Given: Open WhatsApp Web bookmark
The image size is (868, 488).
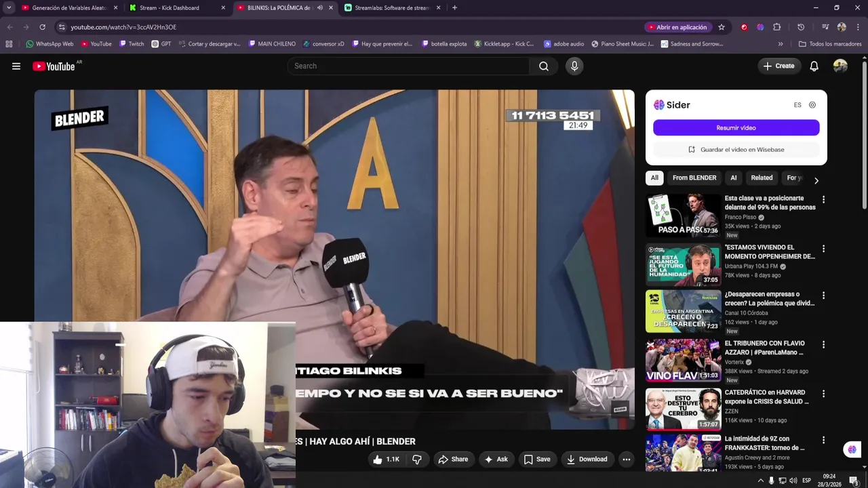Looking at the screenshot, I should 50,44.
